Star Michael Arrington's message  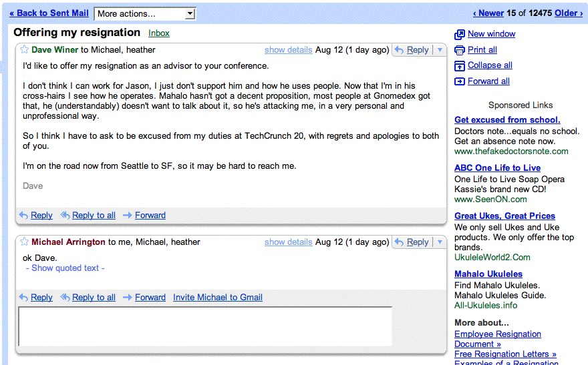(x=25, y=242)
